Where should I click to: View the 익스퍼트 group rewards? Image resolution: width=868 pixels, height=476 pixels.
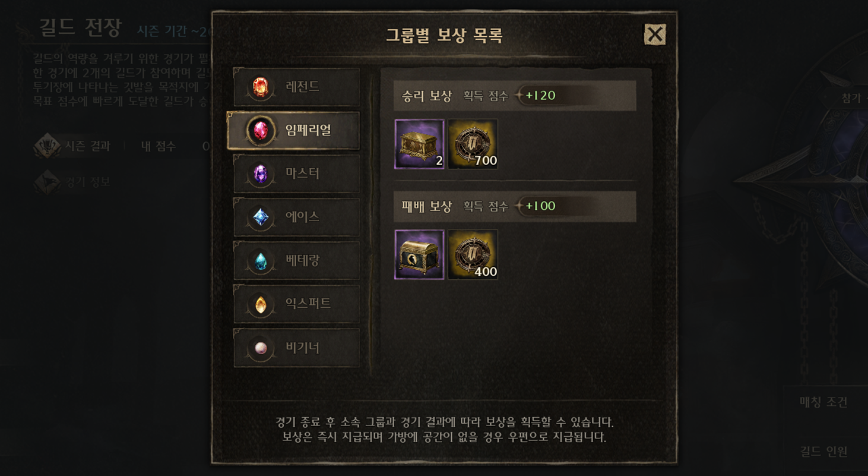[x=296, y=304]
